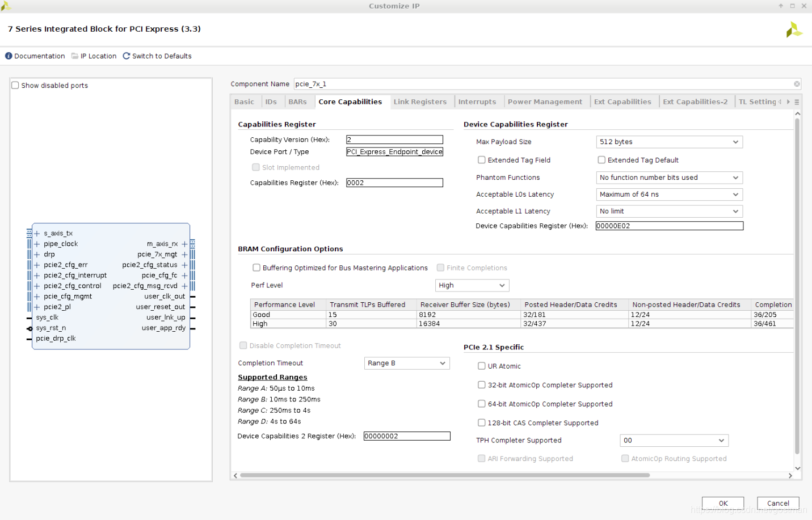
Task: Click the Switch to Defaults refresh icon
Action: [x=126, y=56]
